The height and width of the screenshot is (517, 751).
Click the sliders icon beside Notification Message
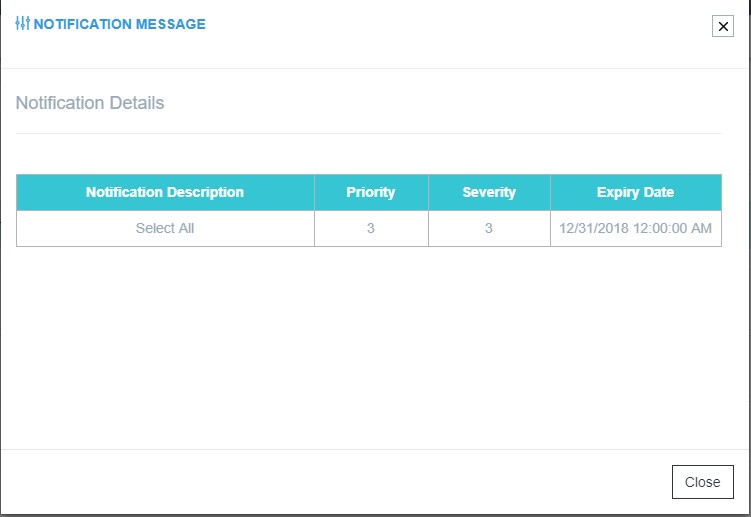click(23, 24)
